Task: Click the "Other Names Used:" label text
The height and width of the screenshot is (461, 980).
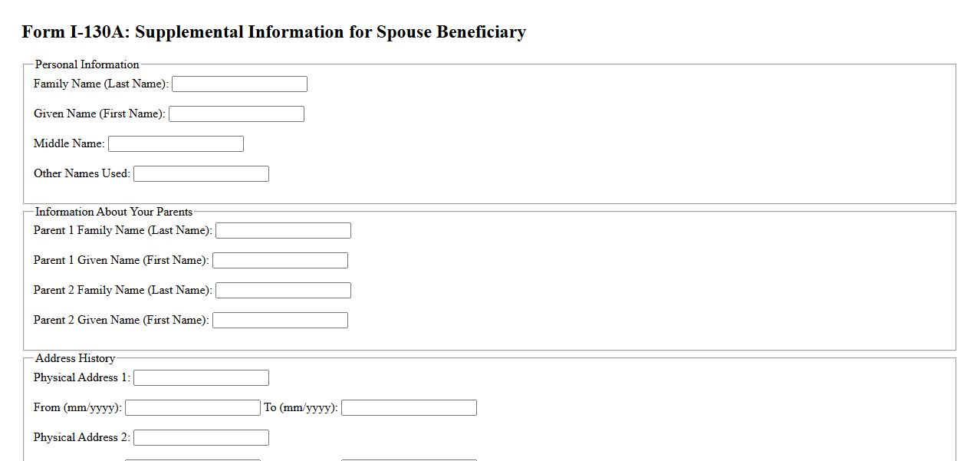Action: (82, 173)
